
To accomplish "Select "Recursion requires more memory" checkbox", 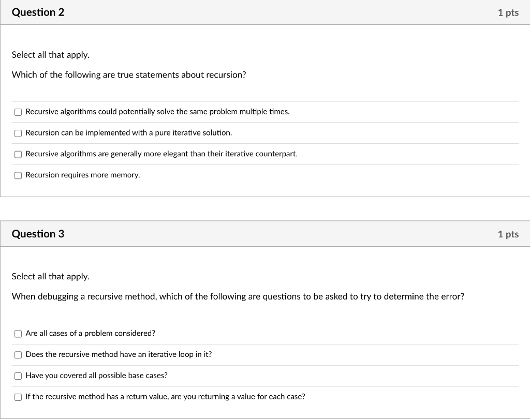I will coord(18,175).
